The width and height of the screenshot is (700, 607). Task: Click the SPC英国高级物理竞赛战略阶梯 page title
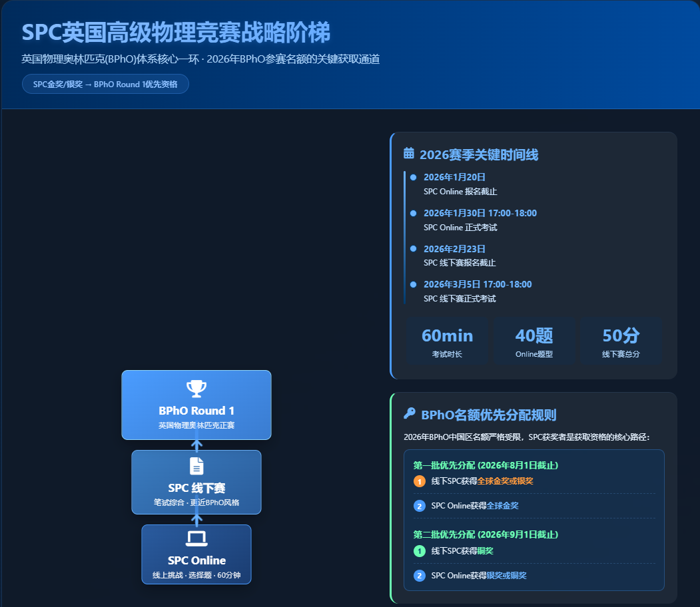tap(176, 33)
